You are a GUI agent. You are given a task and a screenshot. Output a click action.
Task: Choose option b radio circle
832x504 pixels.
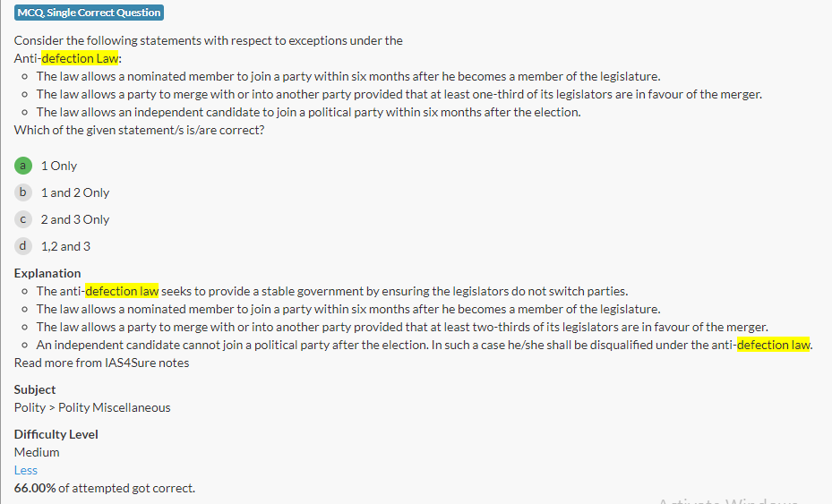pyautogui.click(x=23, y=192)
